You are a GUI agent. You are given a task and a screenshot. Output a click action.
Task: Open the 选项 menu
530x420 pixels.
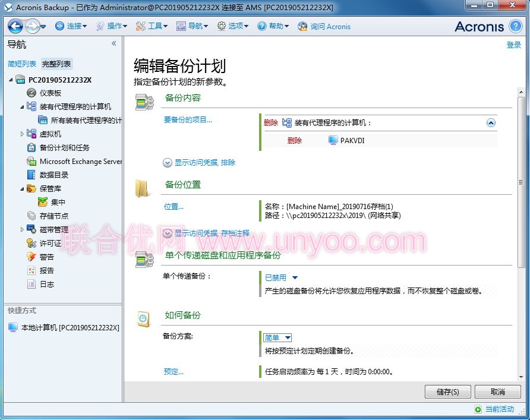[233, 26]
